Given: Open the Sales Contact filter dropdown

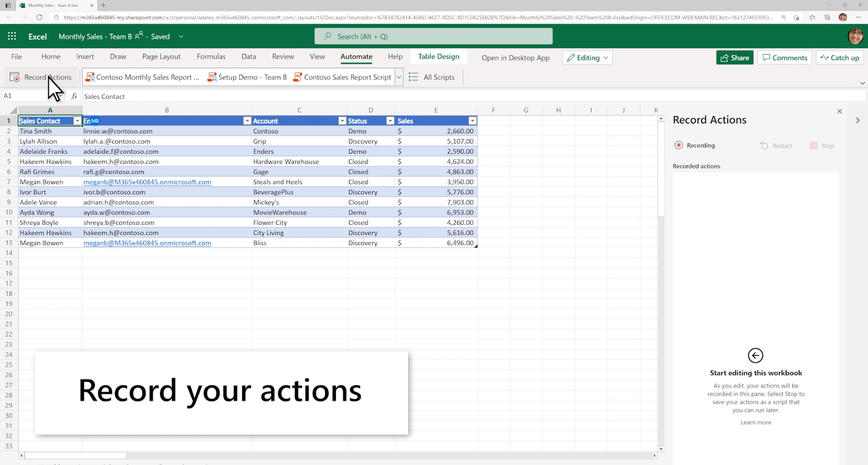Looking at the screenshot, I should (77, 121).
